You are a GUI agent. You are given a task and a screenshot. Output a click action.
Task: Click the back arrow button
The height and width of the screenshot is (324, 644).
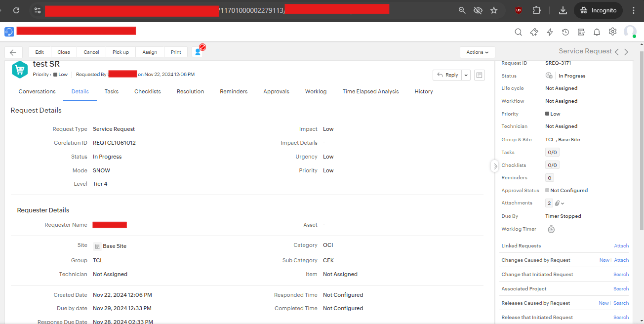13,52
